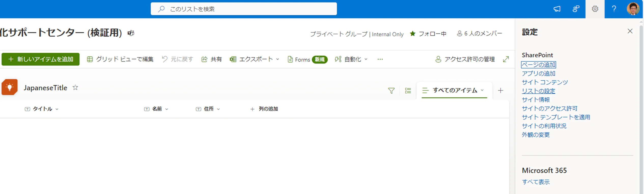Open the filter funnel icon
Viewport: 644px width, 194px height.
(391, 91)
